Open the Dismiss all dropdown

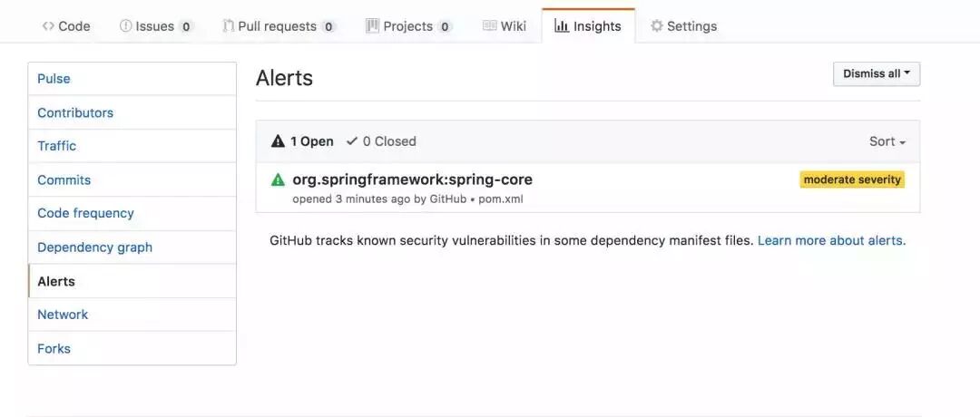[x=877, y=73]
